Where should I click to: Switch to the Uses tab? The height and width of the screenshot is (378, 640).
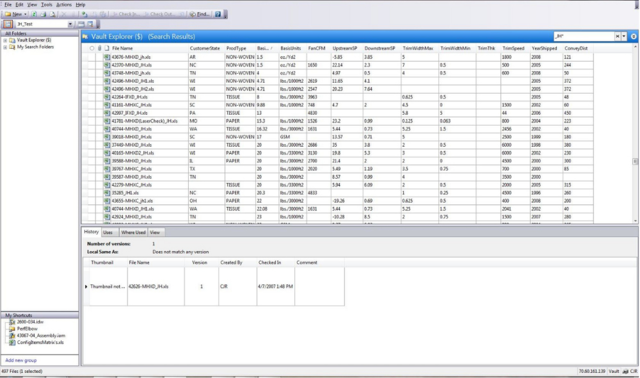108,232
